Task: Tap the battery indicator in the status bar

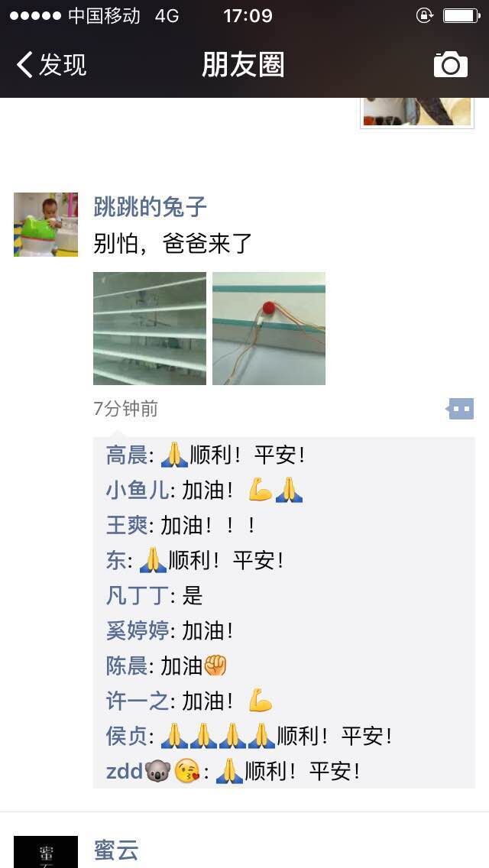Action: pyautogui.click(x=461, y=15)
